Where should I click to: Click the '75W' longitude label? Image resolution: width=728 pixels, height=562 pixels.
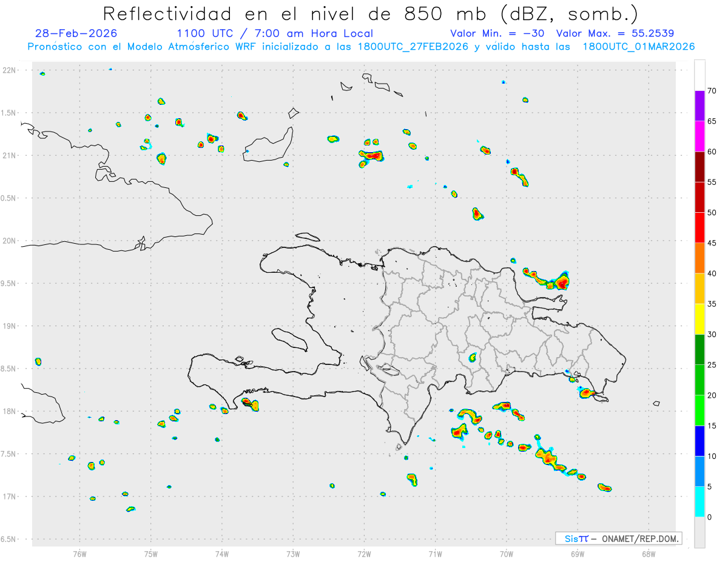tap(151, 554)
